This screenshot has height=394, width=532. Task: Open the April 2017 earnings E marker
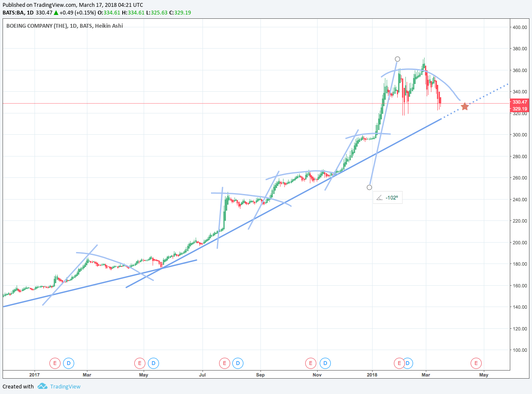[139, 363]
